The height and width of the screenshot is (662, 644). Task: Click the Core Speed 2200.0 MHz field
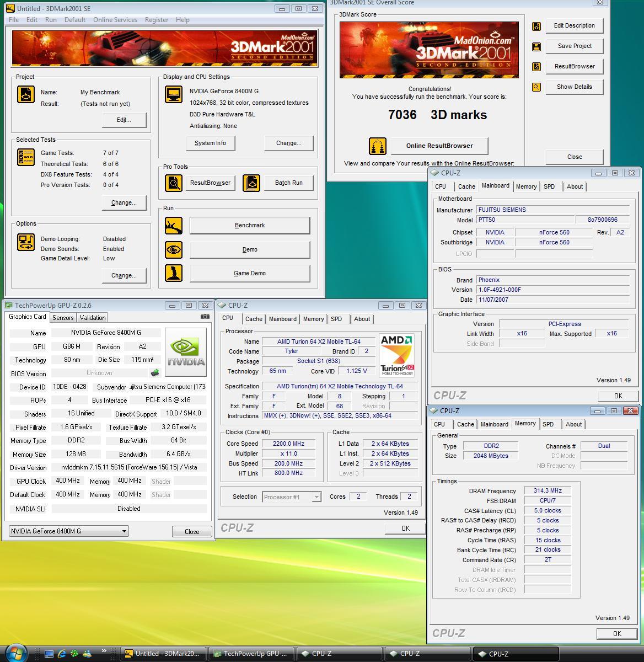[x=288, y=444]
